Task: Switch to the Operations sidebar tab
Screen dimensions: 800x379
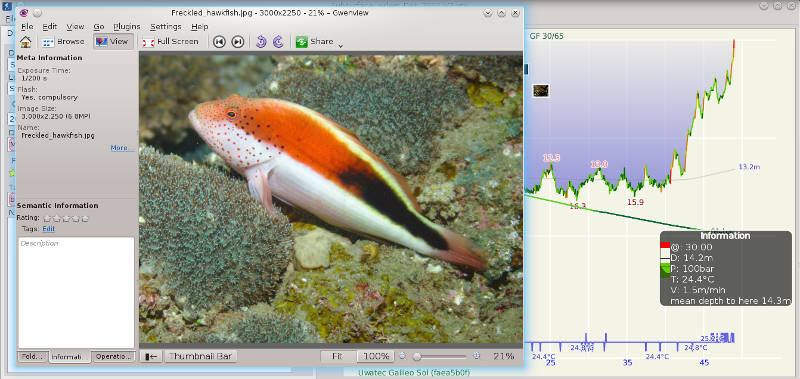Action: [114, 357]
